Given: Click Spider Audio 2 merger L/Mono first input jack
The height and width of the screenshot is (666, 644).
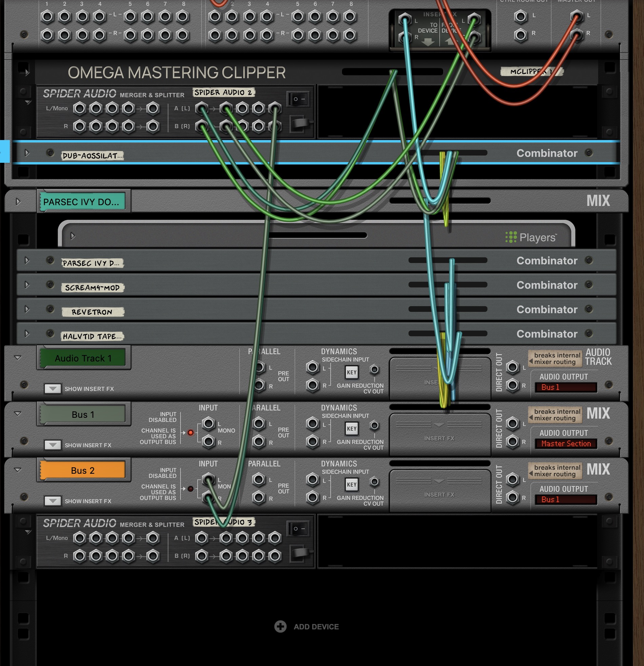Looking at the screenshot, I should pyautogui.click(x=79, y=109).
